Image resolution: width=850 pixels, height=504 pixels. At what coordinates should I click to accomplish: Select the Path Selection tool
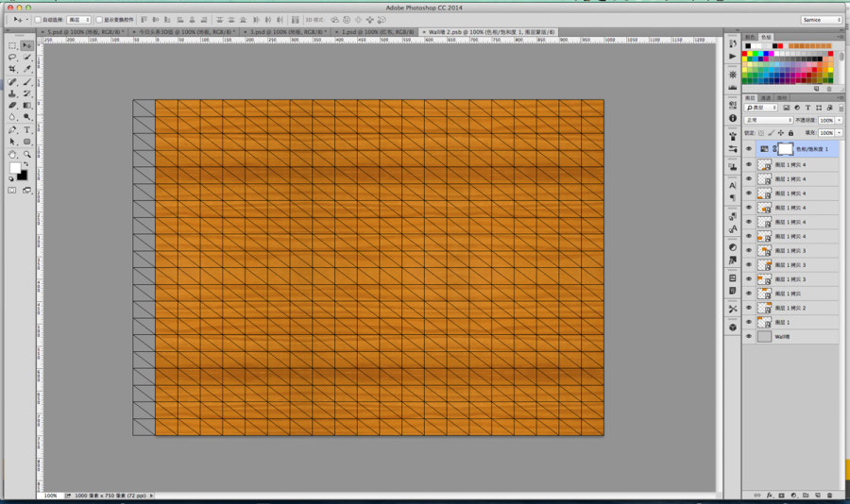click(x=12, y=142)
